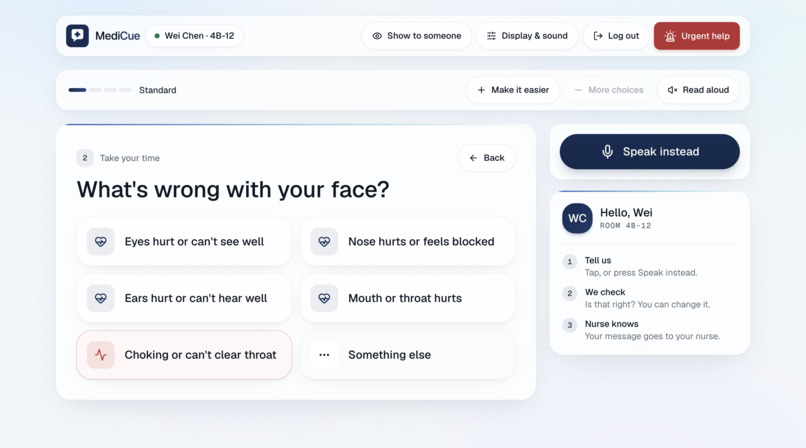Click the WC avatar circle
Viewport: 806px width, 448px height.
(x=577, y=218)
